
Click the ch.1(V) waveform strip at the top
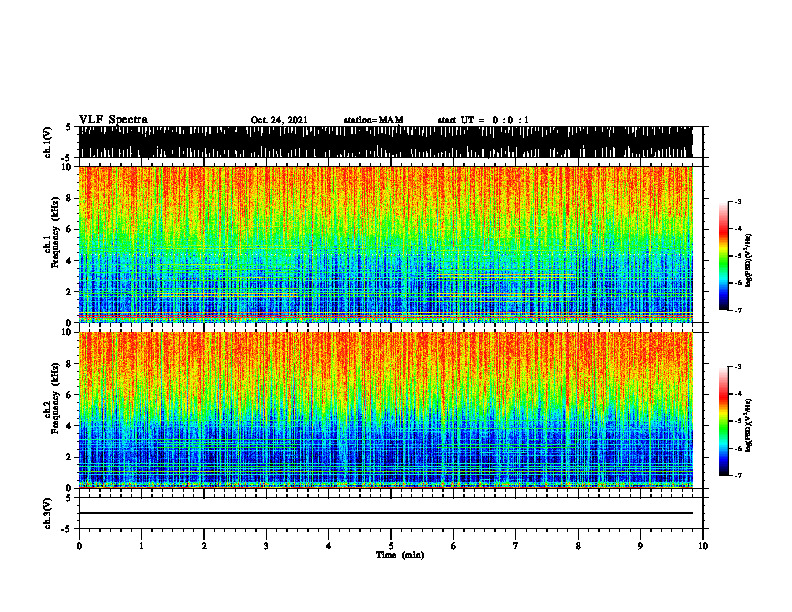pyautogui.click(x=385, y=142)
